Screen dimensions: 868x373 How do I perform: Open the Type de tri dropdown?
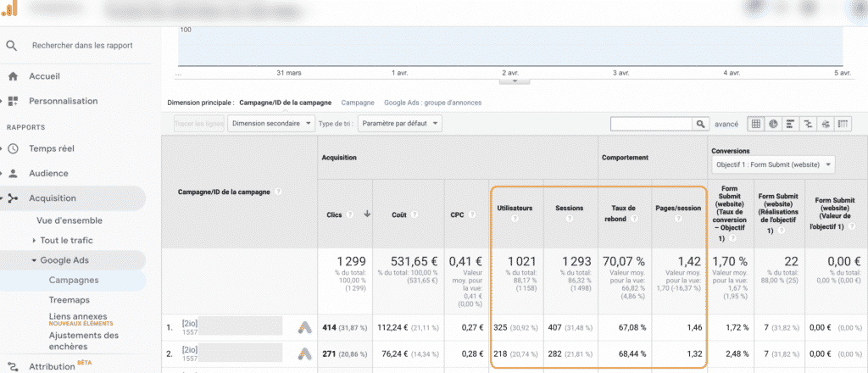(399, 124)
